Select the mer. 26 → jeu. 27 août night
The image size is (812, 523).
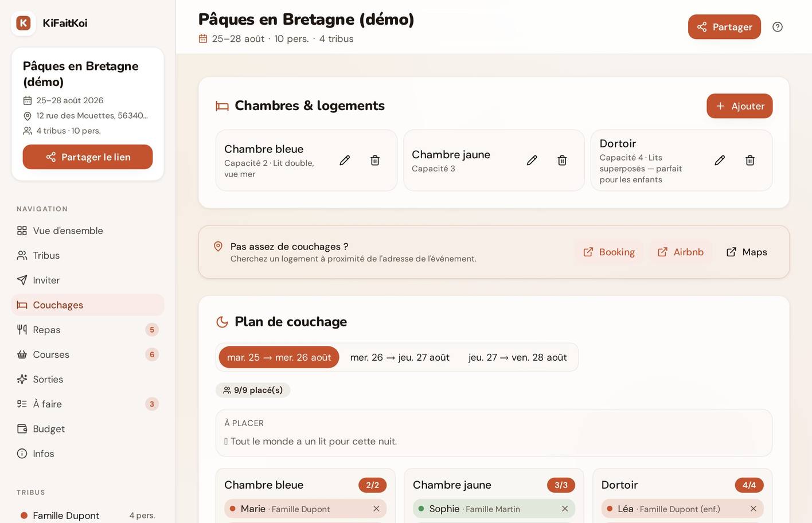click(400, 357)
